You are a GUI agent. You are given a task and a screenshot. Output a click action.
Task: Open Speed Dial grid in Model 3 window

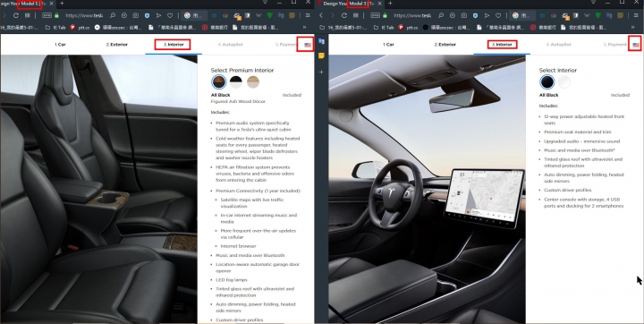tap(357, 15)
